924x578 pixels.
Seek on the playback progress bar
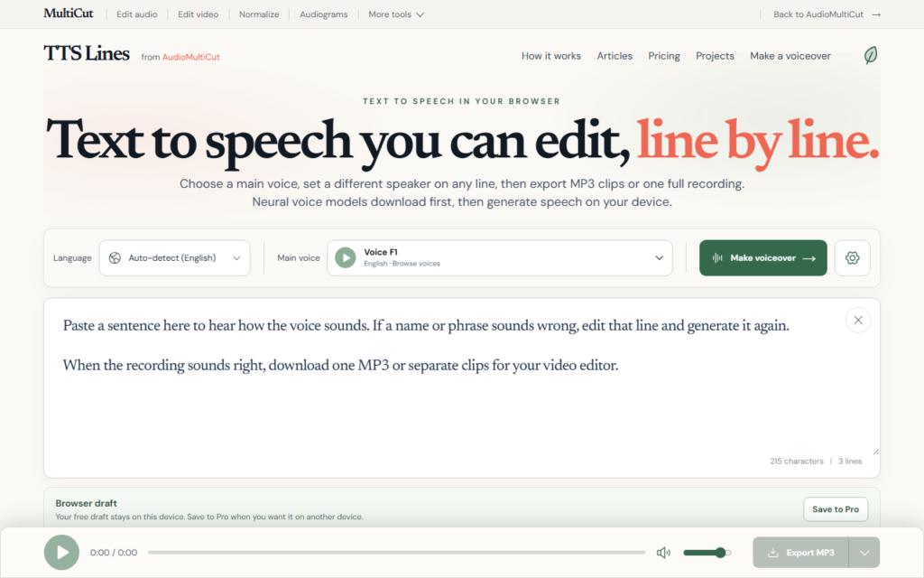point(397,553)
